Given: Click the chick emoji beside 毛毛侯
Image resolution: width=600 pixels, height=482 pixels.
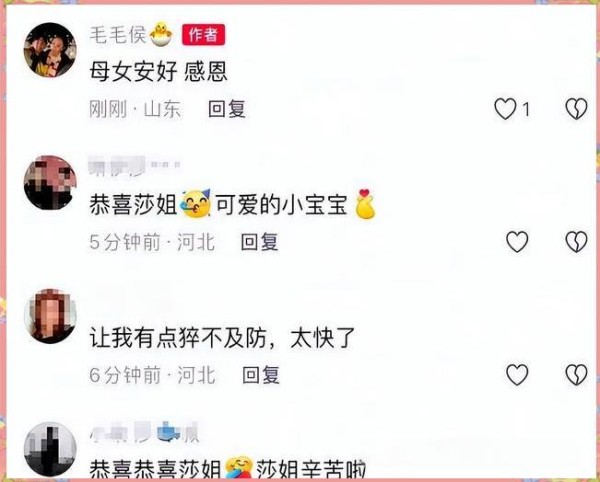Looking at the screenshot, I should 161,35.
